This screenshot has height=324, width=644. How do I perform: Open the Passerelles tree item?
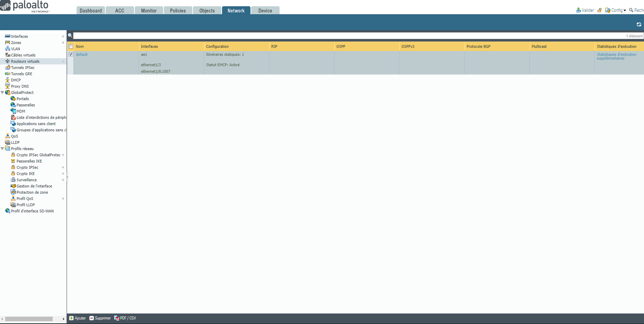[26, 105]
